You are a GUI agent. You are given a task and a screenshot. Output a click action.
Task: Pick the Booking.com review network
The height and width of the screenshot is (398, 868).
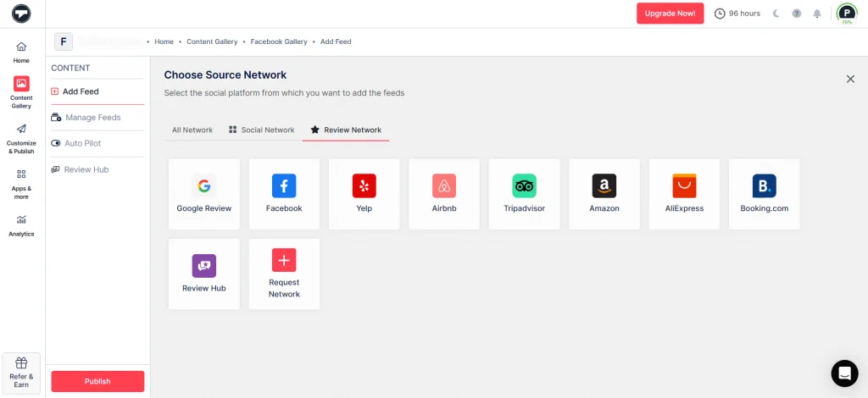point(764,194)
